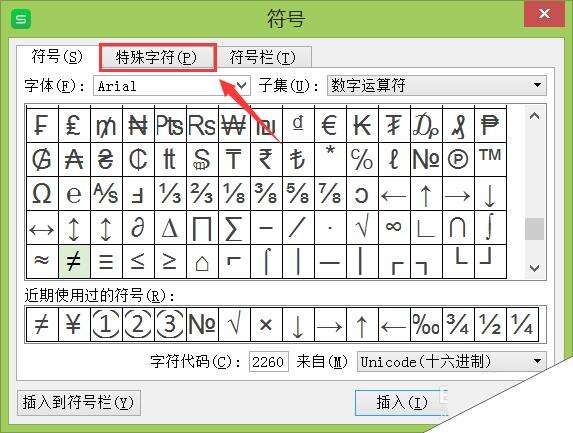Click the sound recording copyright ℗ symbol
573x433 pixels.
[x=458, y=159]
